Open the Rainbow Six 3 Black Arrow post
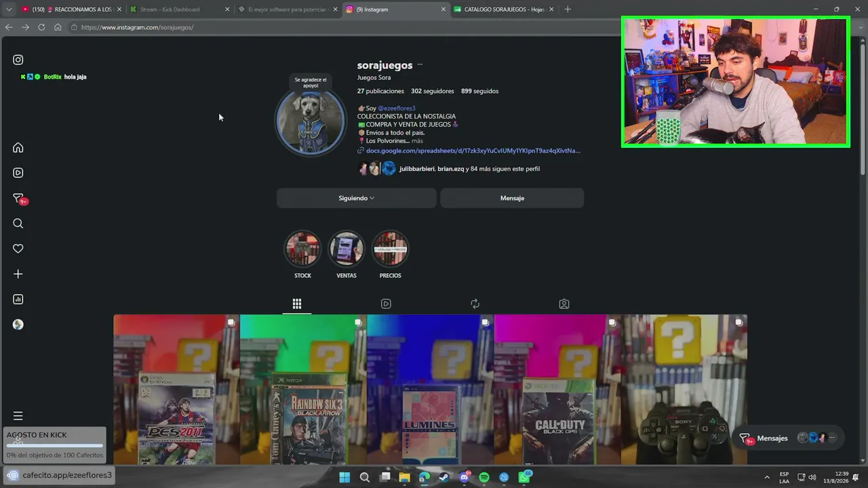This screenshot has width=868, height=488. [303, 389]
